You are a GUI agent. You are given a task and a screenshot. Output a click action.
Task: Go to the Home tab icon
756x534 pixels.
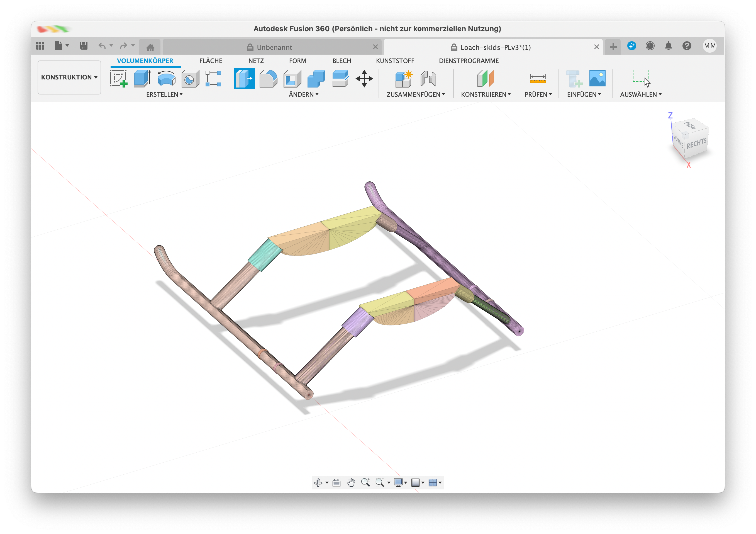(150, 47)
